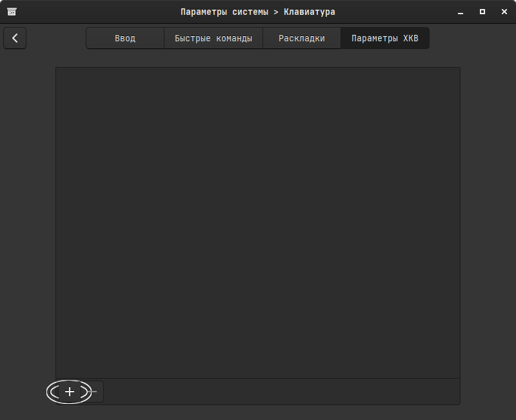The image size is (516, 420).
Task: Go back using the left chevron button
Action: coord(15,38)
